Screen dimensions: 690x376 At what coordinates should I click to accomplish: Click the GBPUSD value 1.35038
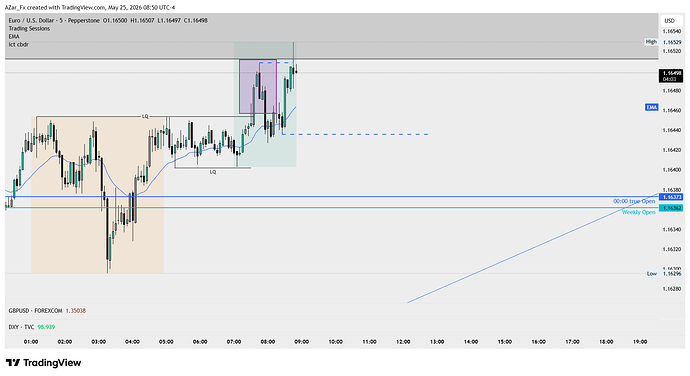point(76,311)
